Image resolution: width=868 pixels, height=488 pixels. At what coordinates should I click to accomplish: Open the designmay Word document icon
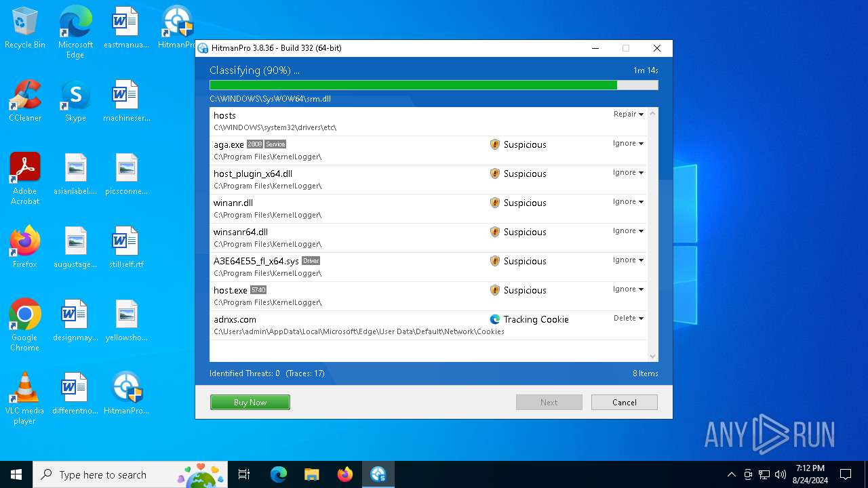(x=75, y=321)
